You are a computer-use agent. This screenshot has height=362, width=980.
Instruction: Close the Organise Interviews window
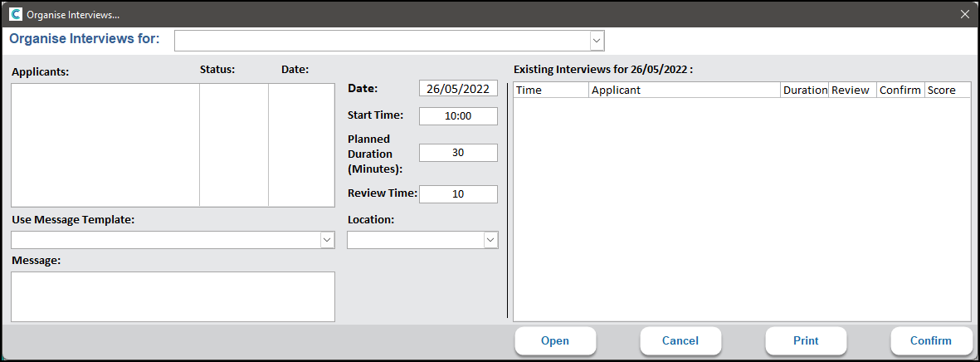tap(964, 14)
